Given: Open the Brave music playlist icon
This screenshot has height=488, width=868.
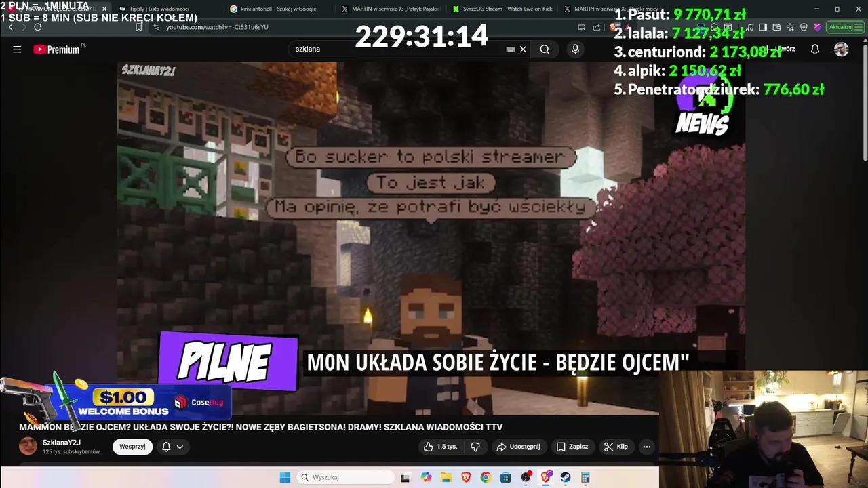Looking at the screenshot, I should [750, 27].
